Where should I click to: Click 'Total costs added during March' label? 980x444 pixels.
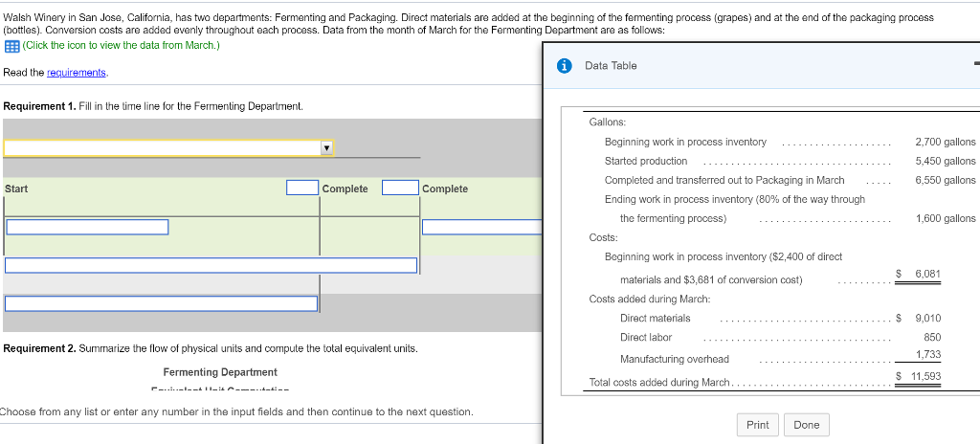tap(660, 382)
